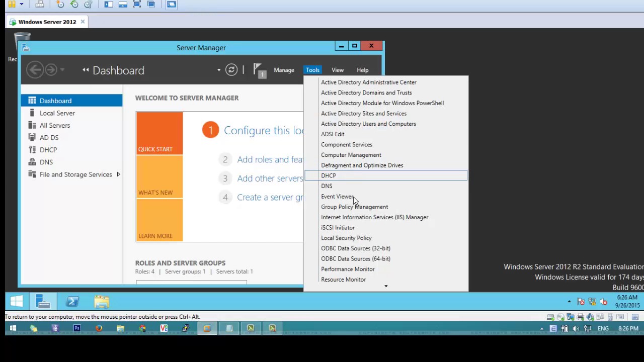Image resolution: width=644 pixels, height=362 pixels.
Task: Click Add roles and features link
Action: (x=270, y=159)
